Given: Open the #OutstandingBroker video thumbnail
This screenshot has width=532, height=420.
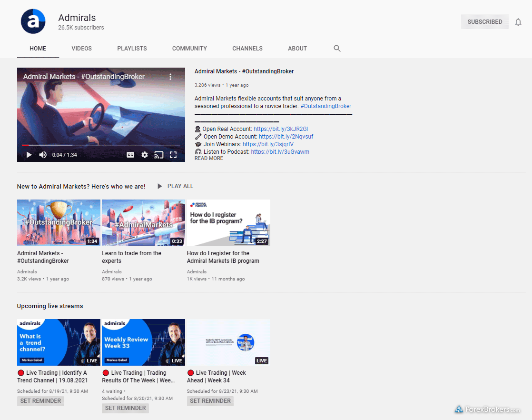Looking at the screenshot, I should coord(59,223).
